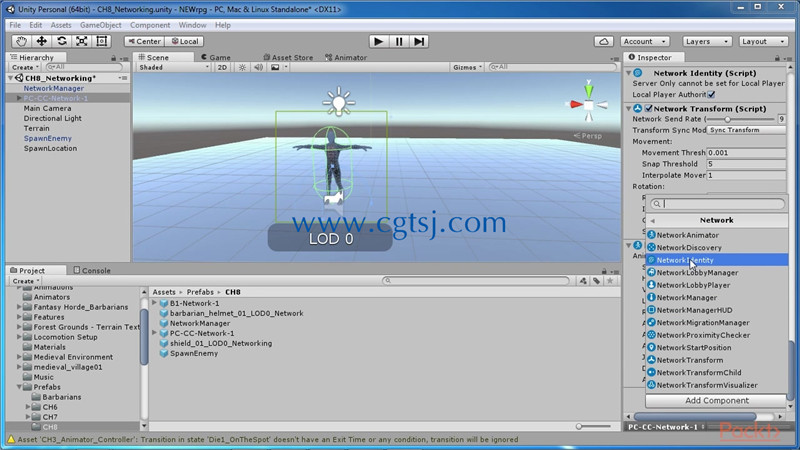Choose NetworkTransformChild component
The image size is (800, 450).
(x=717, y=372)
